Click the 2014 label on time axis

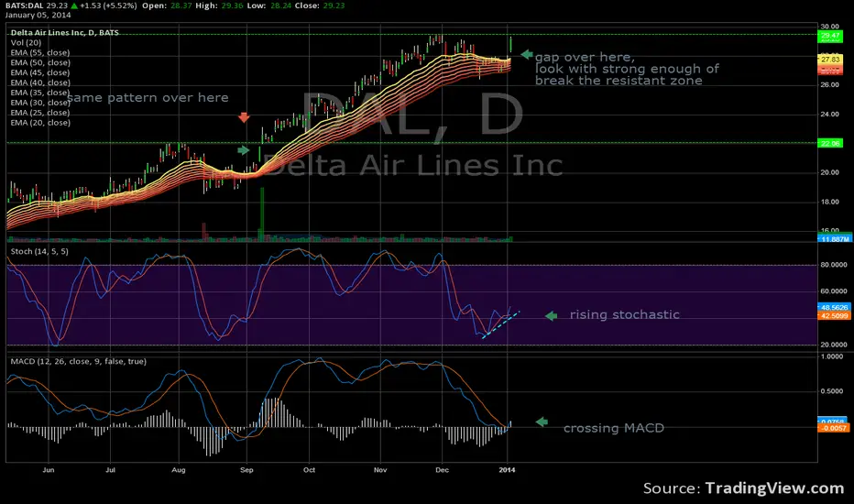[x=507, y=470]
